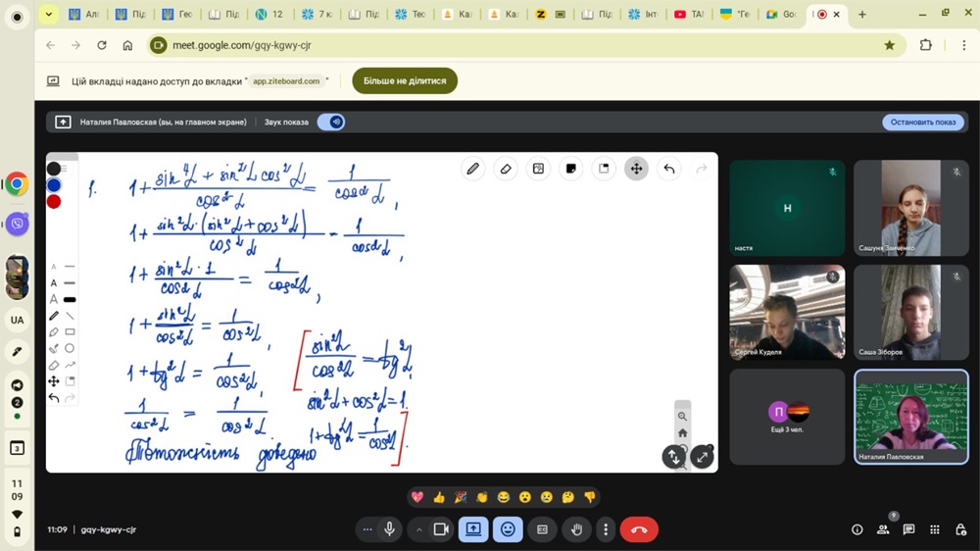Image resolution: width=980 pixels, height=551 pixels.
Task: Show the participants list
Action: tap(883, 529)
